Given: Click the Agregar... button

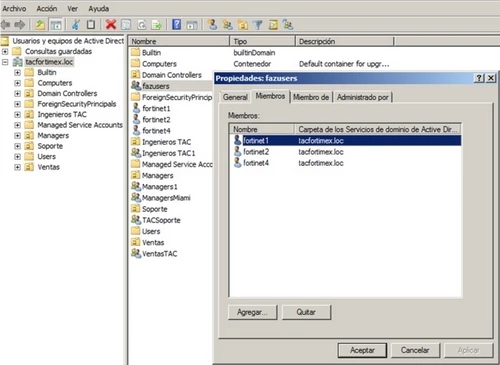Looking at the screenshot, I should (x=252, y=312).
